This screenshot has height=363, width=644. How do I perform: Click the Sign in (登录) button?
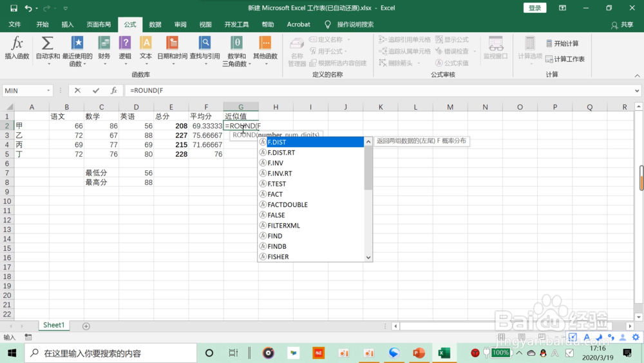coord(535,8)
